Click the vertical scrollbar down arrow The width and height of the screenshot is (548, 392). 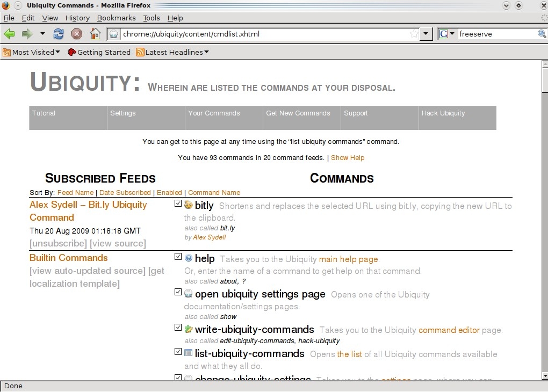544,376
